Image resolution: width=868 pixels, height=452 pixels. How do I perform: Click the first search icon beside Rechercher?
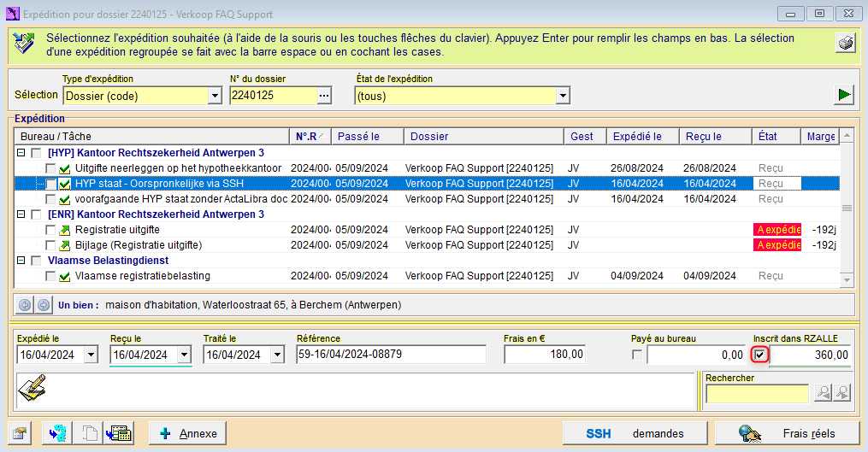pyautogui.click(x=824, y=392)
